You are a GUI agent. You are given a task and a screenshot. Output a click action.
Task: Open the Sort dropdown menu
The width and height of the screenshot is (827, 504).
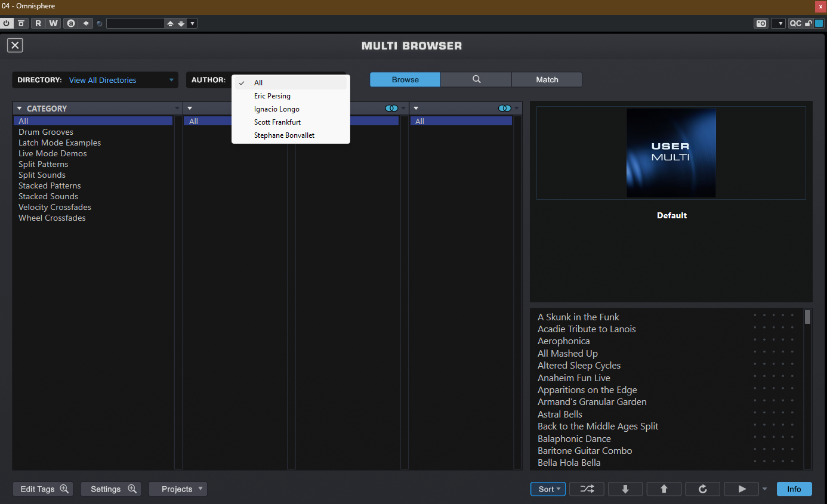[x=548, y=489]
